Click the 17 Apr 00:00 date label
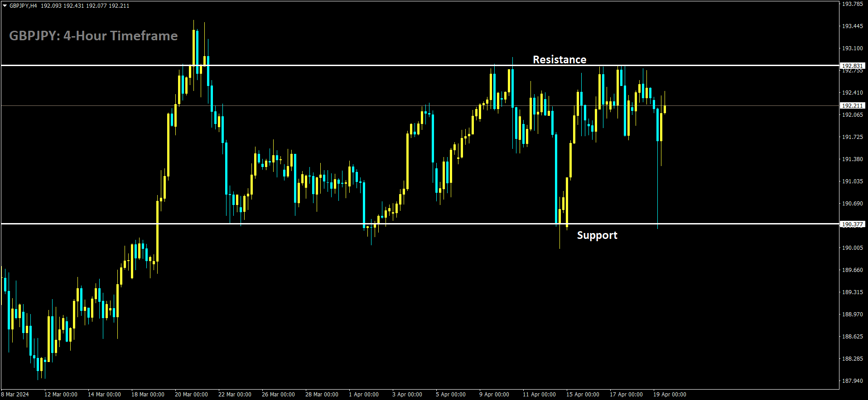Image resolution: width=868 pixels, height=400 pixels. [626, 395]
